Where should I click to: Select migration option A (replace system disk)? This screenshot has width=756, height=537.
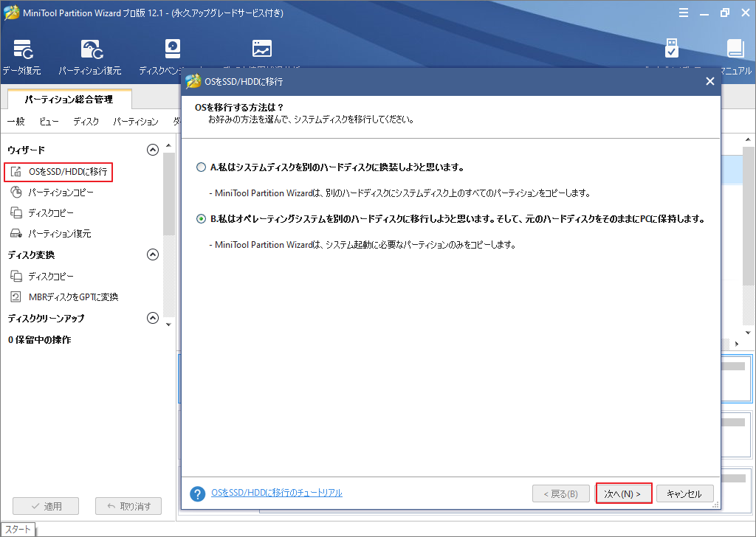tap(201, 167)
